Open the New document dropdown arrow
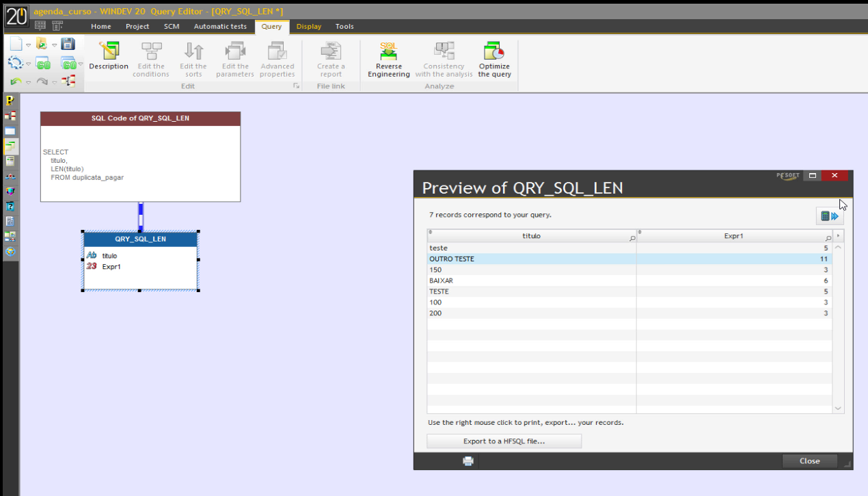Viewport: 868px width, 496px height. click(x=28, y=45)
